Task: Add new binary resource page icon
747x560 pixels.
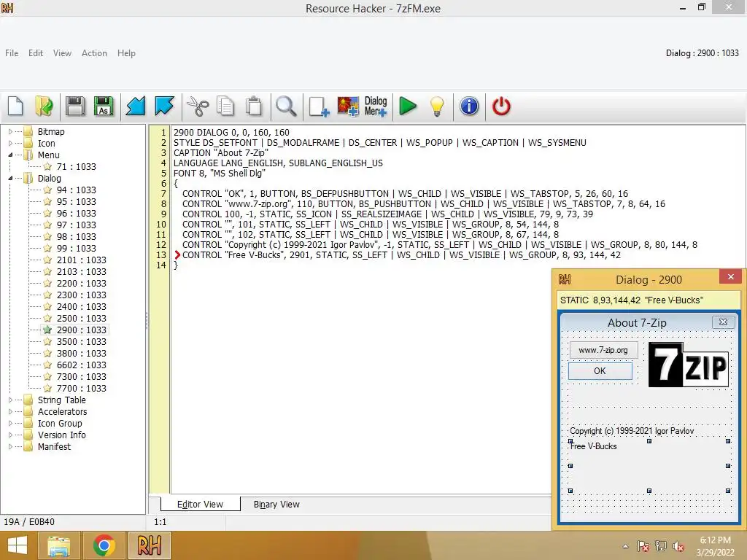Action: (x=318, y=106)
